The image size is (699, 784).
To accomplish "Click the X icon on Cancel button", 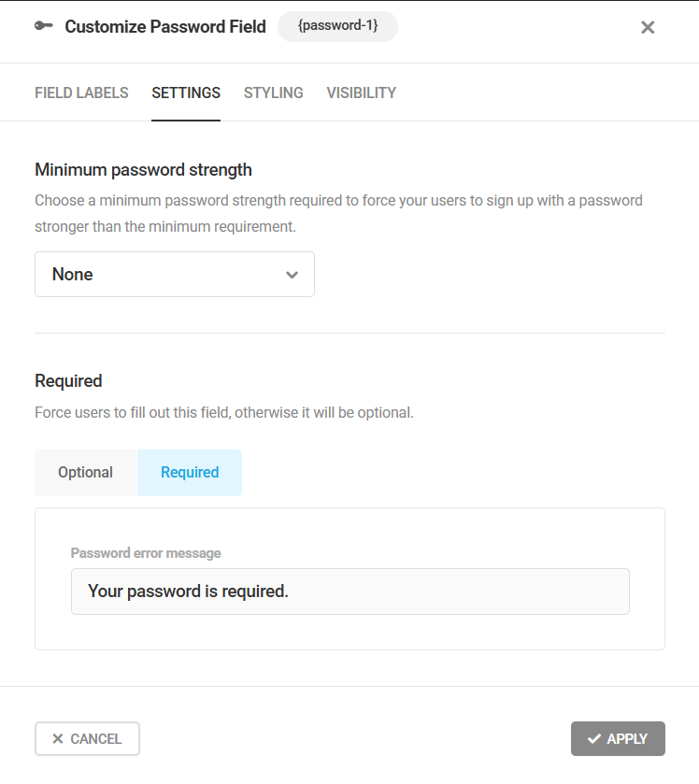I will pyautogui.click(x=58, y=739).
